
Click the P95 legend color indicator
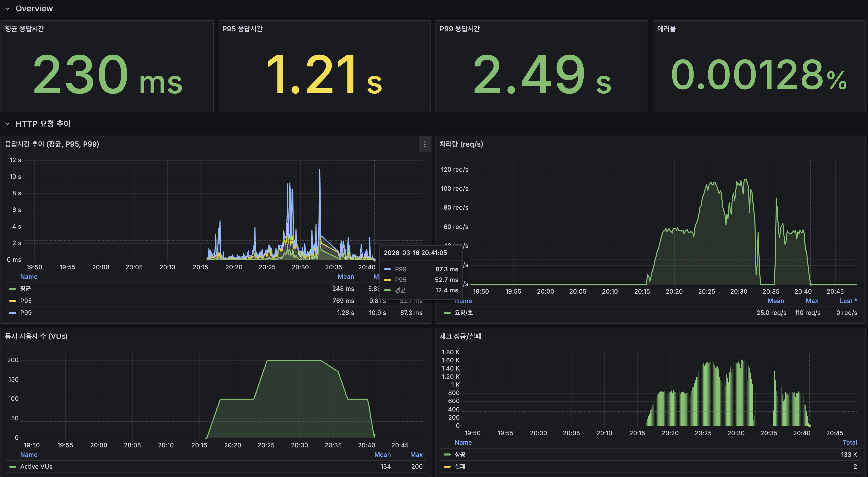pos(12,301)
